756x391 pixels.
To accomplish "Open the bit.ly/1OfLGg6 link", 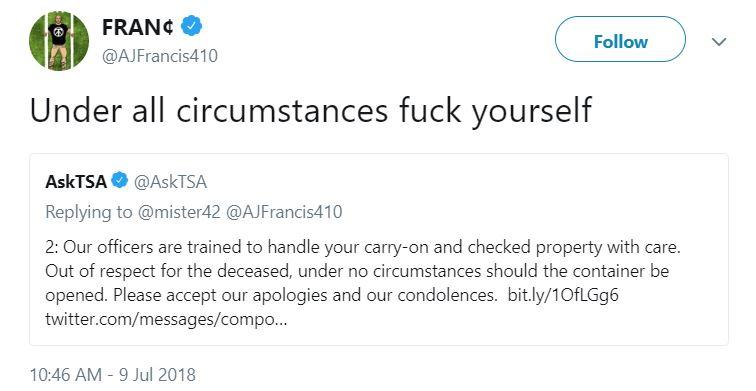I will (563, 295).
